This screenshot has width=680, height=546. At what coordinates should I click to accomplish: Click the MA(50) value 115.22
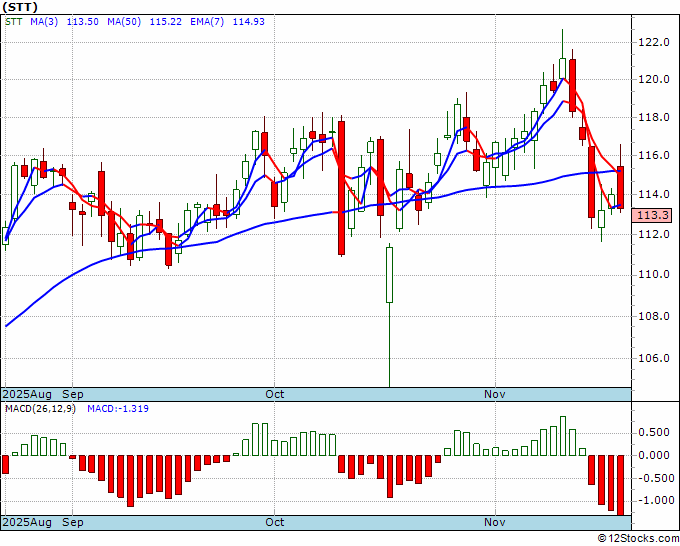[x=165, y=22]
